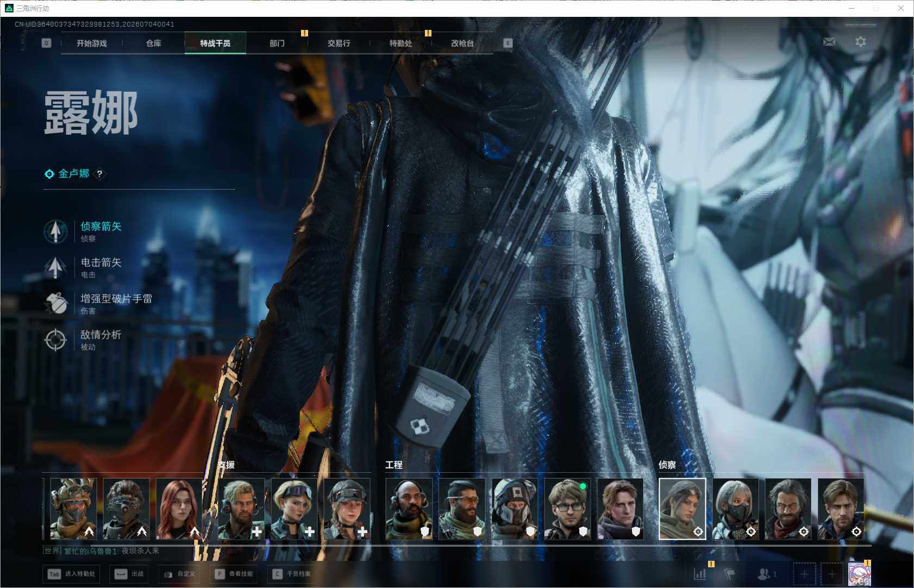The image size is (914, 588).
Task: Select the 敌情分析 passive skill icon
Action: tap(55, 340)
